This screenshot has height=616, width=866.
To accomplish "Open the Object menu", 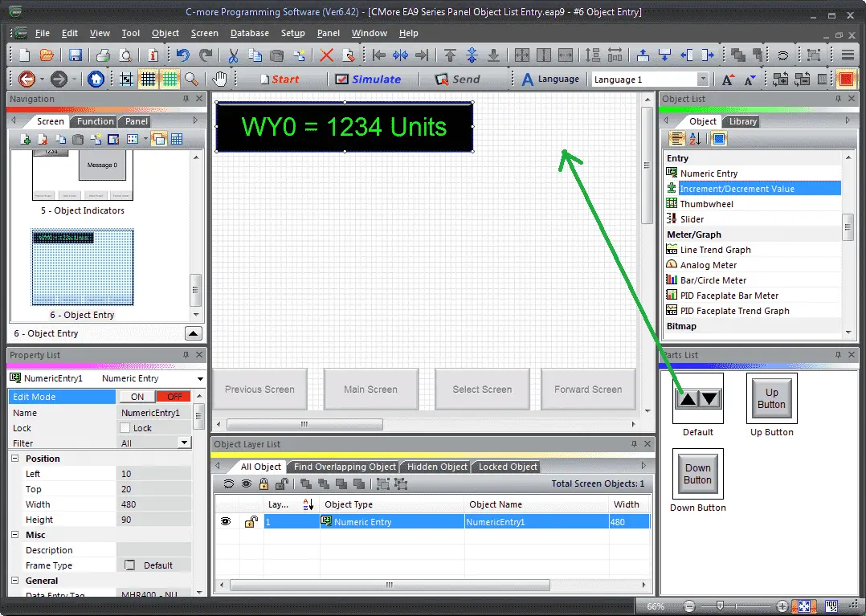I will [165, 33].
